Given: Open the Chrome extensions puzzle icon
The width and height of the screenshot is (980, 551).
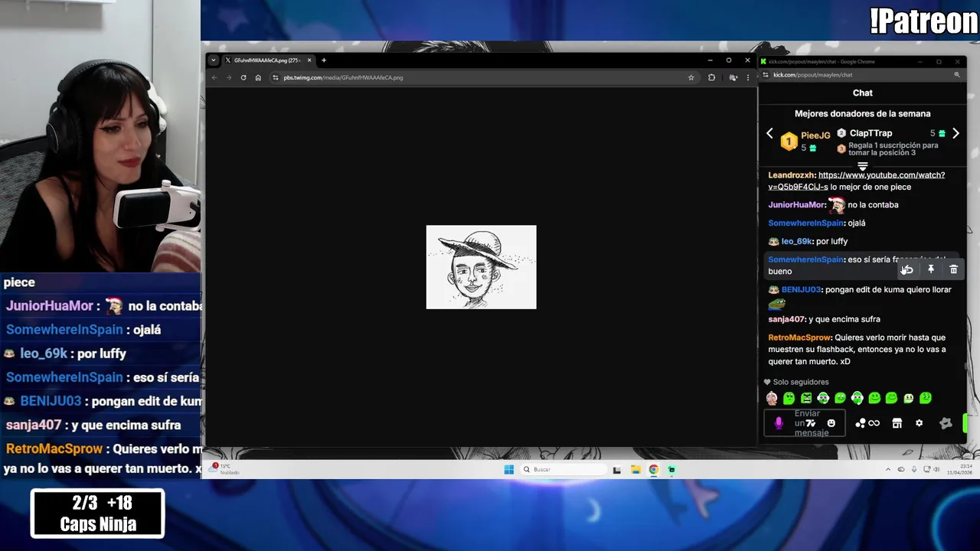Looking at the screenshot, I should click(x=711, y=77).
